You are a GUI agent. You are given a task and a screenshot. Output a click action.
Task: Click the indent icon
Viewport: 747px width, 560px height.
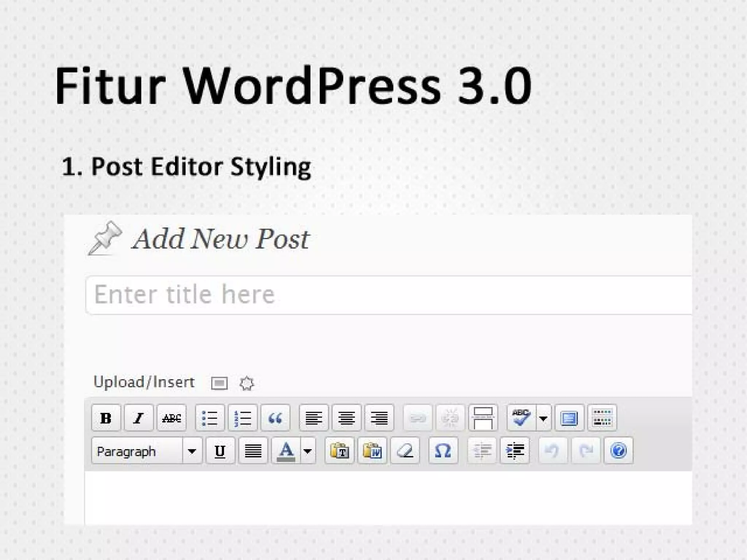click(515, 451)
